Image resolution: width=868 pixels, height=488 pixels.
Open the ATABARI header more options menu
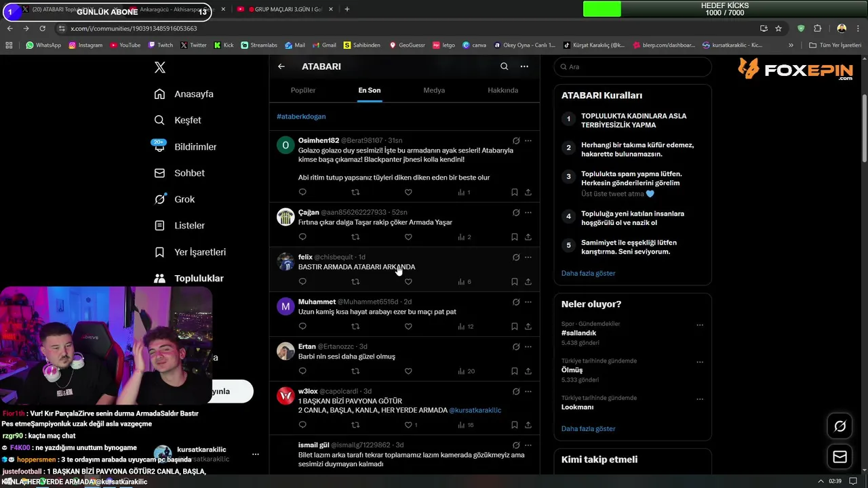point(524,66)
